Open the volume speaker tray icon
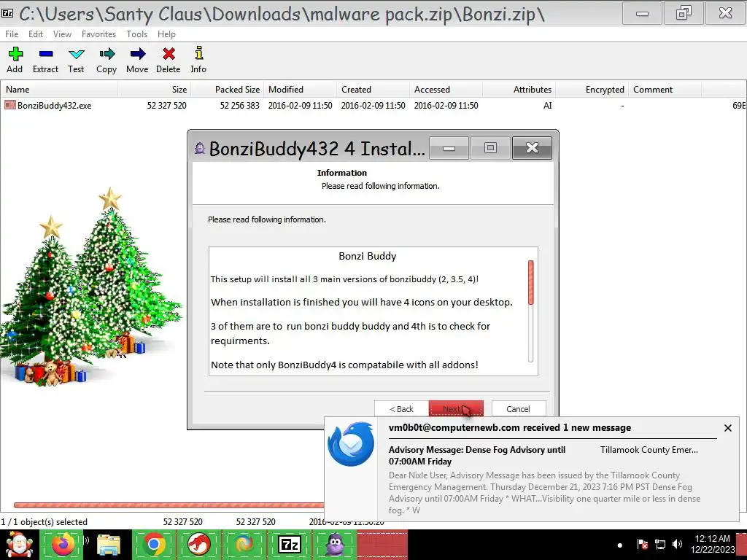Viewport: 747px width, 560px height. [677, 544]
